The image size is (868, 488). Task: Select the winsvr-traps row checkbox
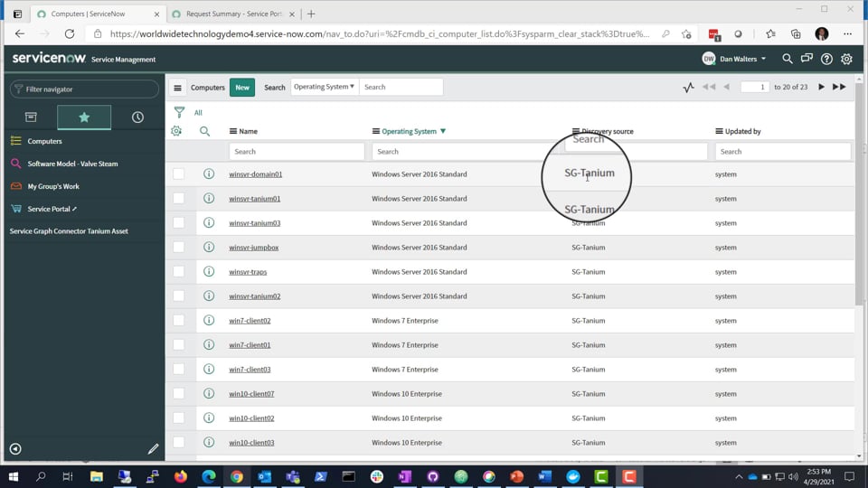pos(178,272)
